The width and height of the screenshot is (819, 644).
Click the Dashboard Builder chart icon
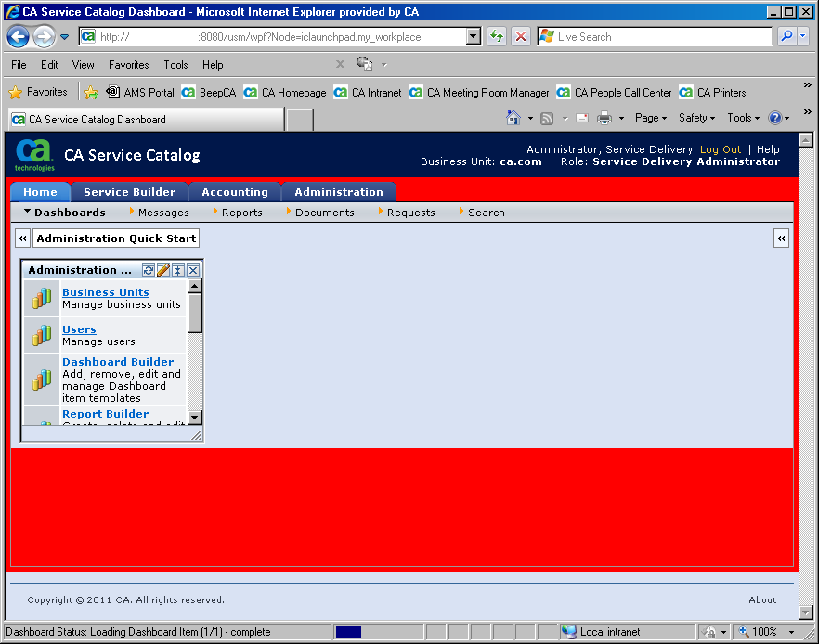point(42,380)
